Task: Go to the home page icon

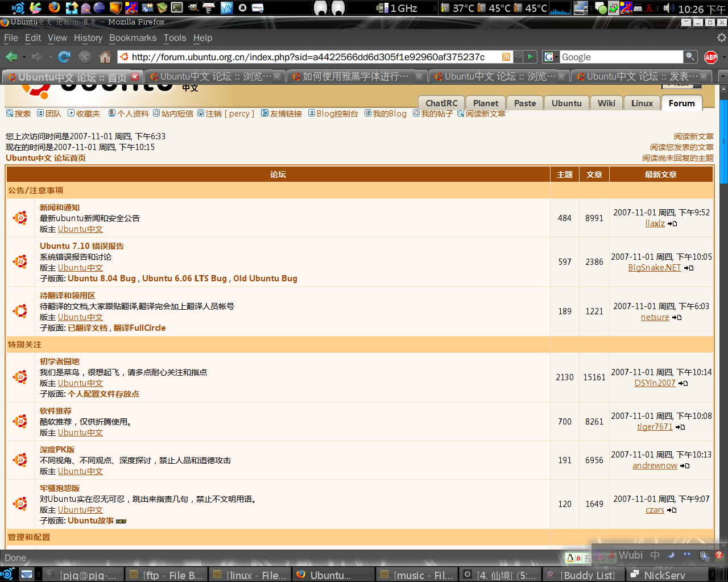Action: point(105,57)
